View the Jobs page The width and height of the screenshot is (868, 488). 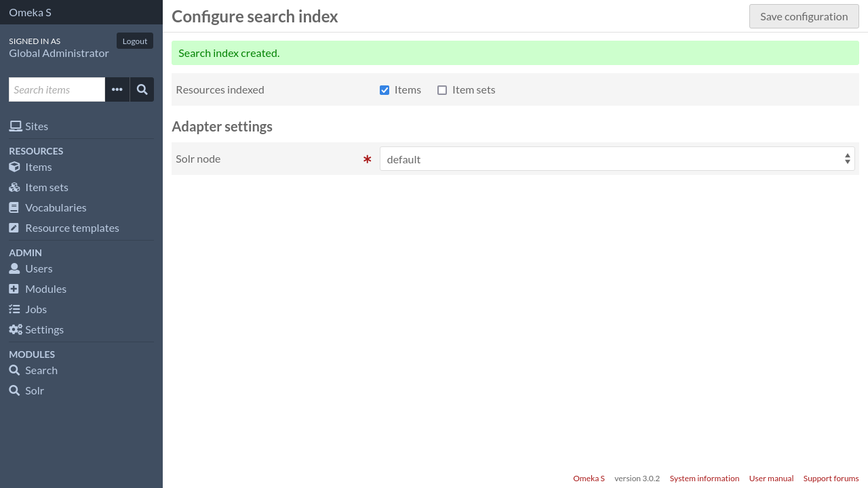(36, 309)
